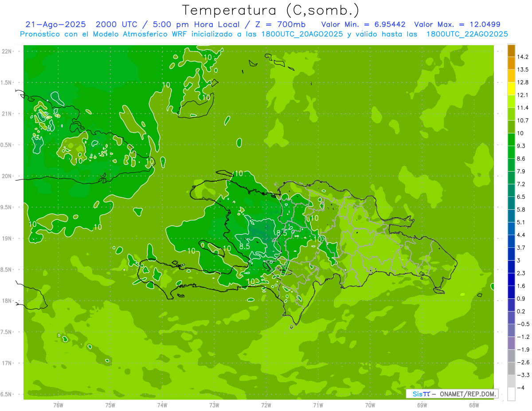The height and width of the screenshot is (411, 532).
Task: Click the "Valor Min. = 6.95442" readout
Action: tap(363, 24)
